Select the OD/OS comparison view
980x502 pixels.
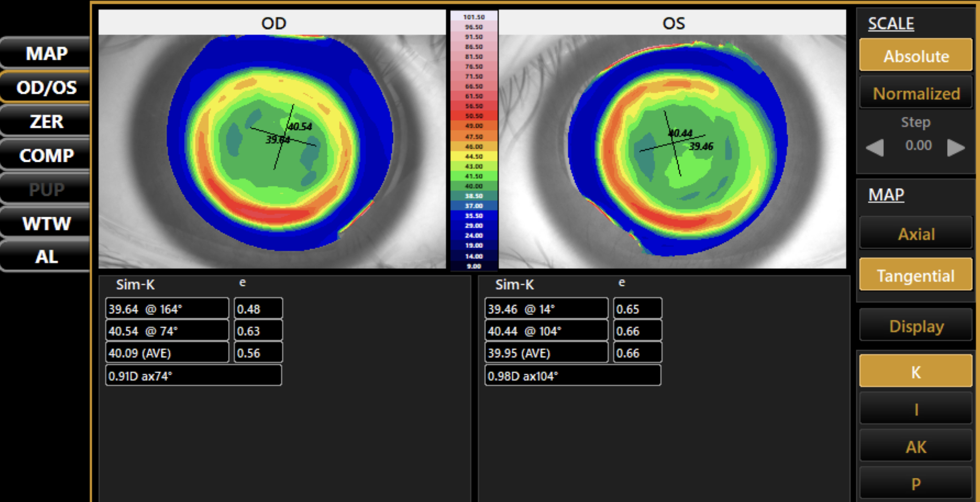click(x=46, y=87)
